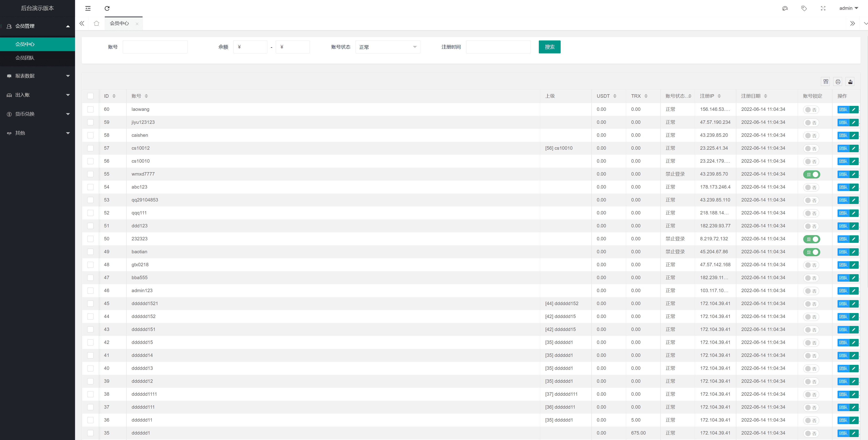Click the 团队 button for jiyu123123
This screenshot has height=440, width=868.
843,122
